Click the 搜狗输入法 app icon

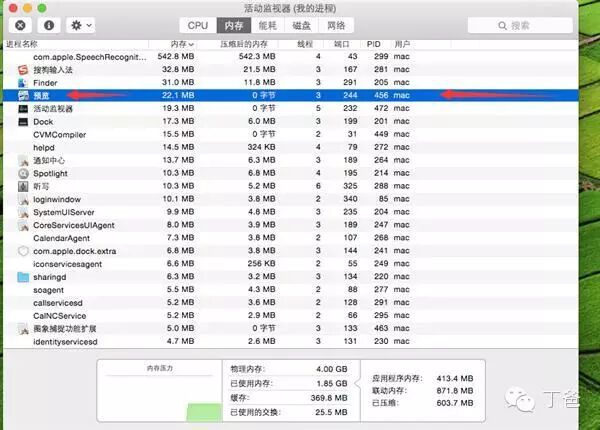[23, 70]
